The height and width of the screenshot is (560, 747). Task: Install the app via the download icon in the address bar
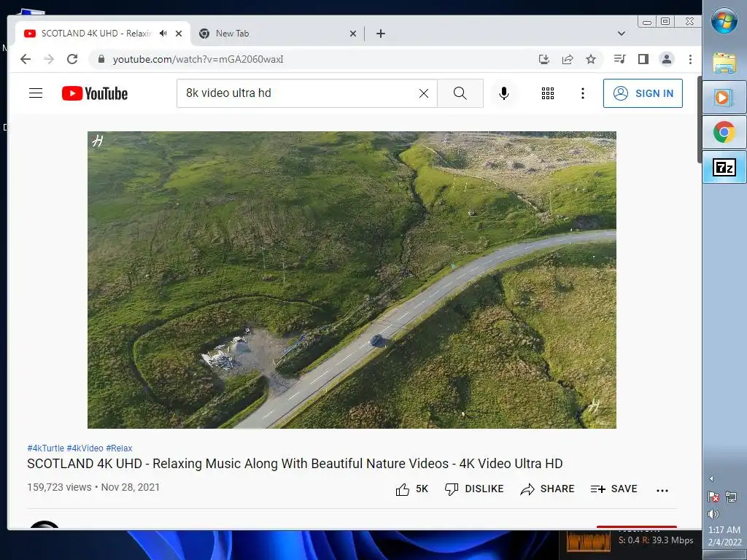(x=544, y=59)
